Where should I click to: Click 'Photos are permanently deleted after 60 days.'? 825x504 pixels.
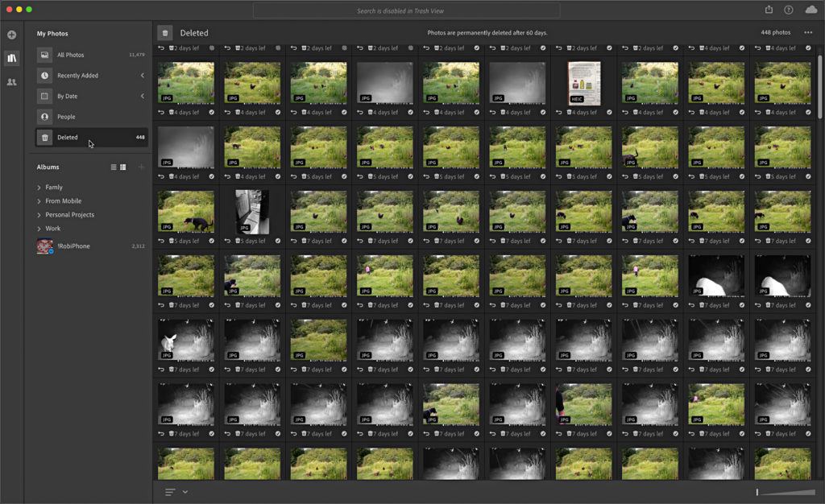tap(487, 32)
